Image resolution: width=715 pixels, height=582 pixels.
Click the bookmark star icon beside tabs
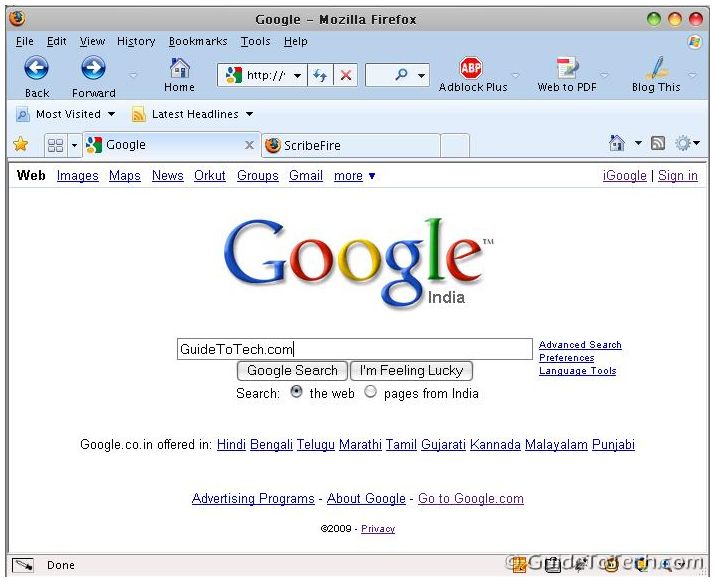(21, 144)
